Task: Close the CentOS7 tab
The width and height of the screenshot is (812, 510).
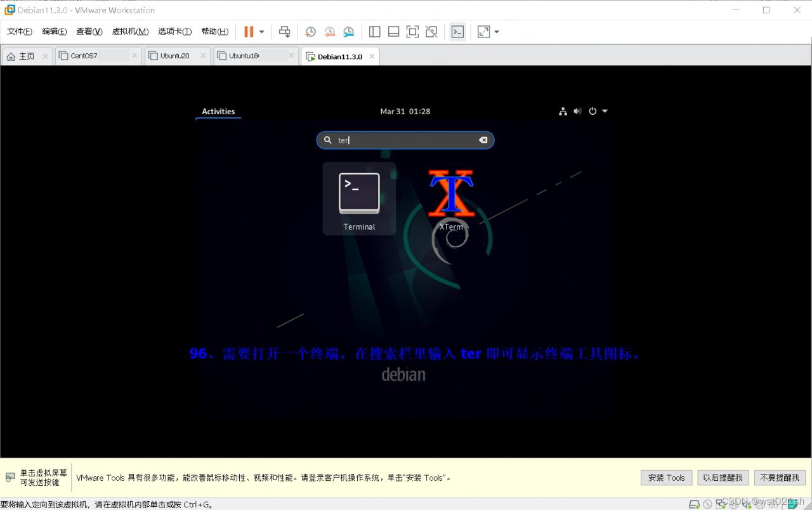Action: pyautogui.click(x=134, y=56)
